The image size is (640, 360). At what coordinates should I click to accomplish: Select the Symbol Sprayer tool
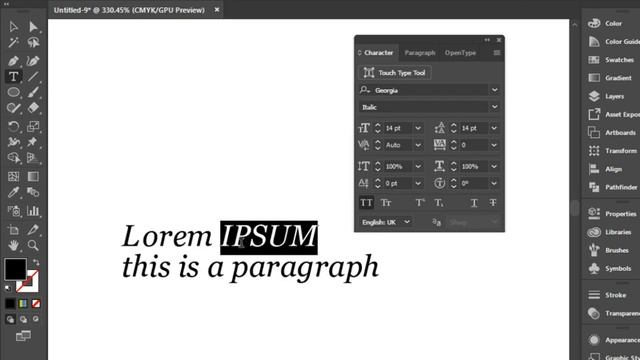(13, 211)
